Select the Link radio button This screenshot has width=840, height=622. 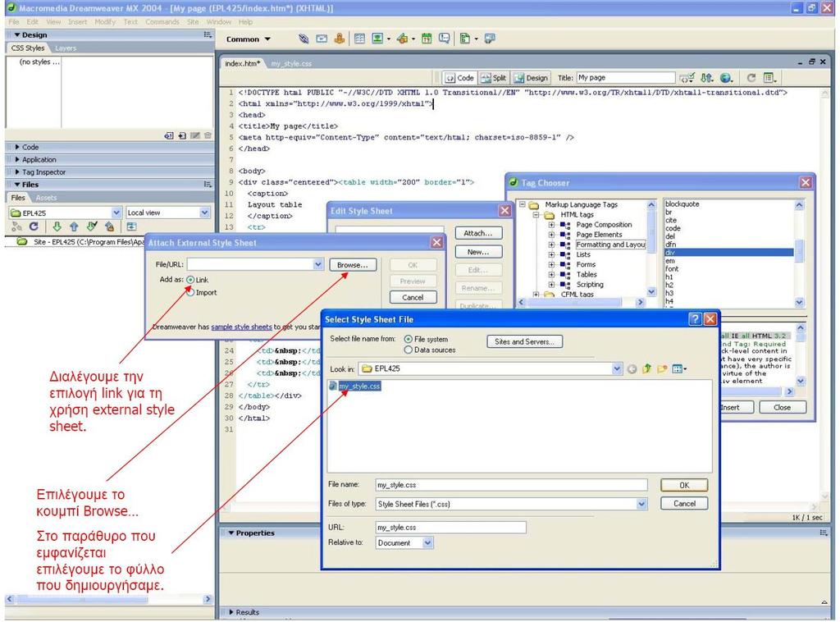190,280
